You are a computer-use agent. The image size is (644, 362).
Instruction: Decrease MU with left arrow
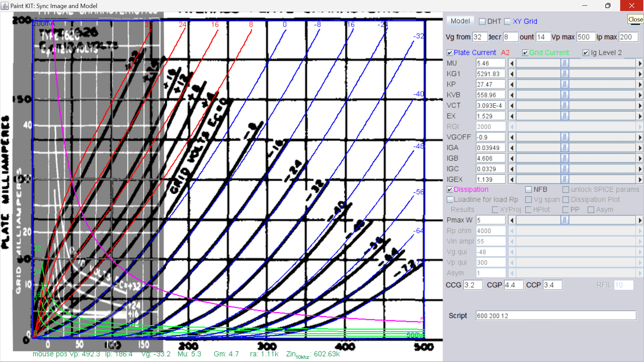coord(512,63)
